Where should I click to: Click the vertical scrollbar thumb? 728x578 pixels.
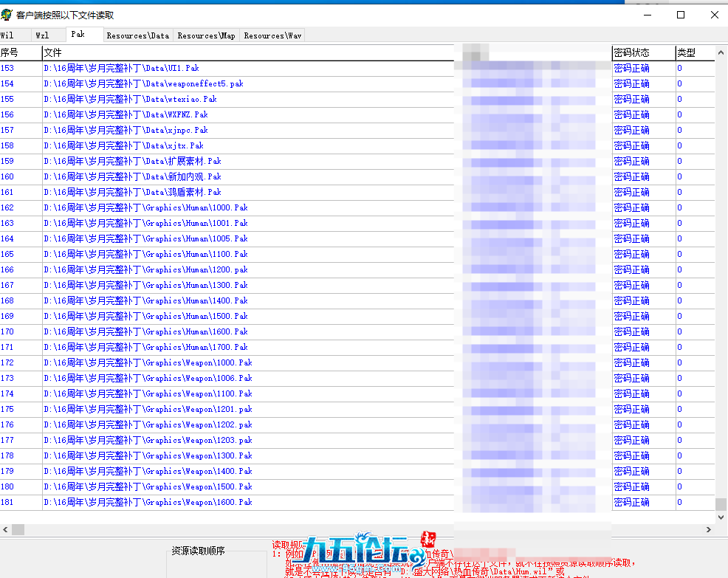point(721,504)
